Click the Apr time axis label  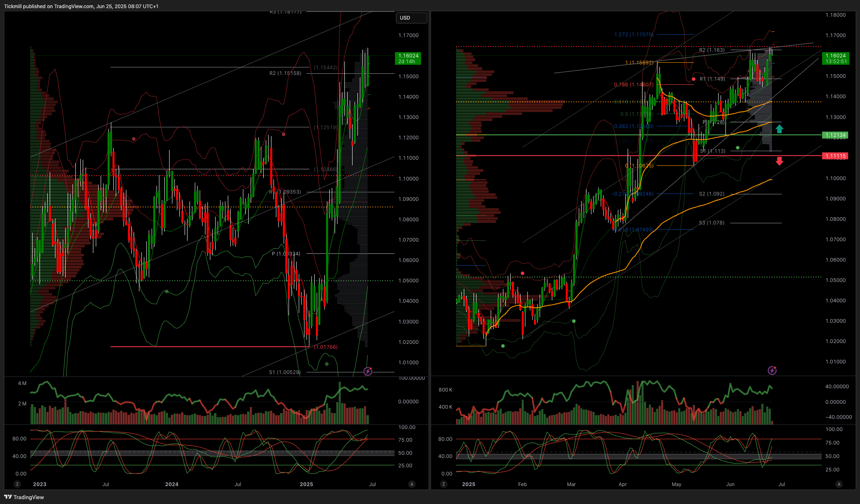623,484
